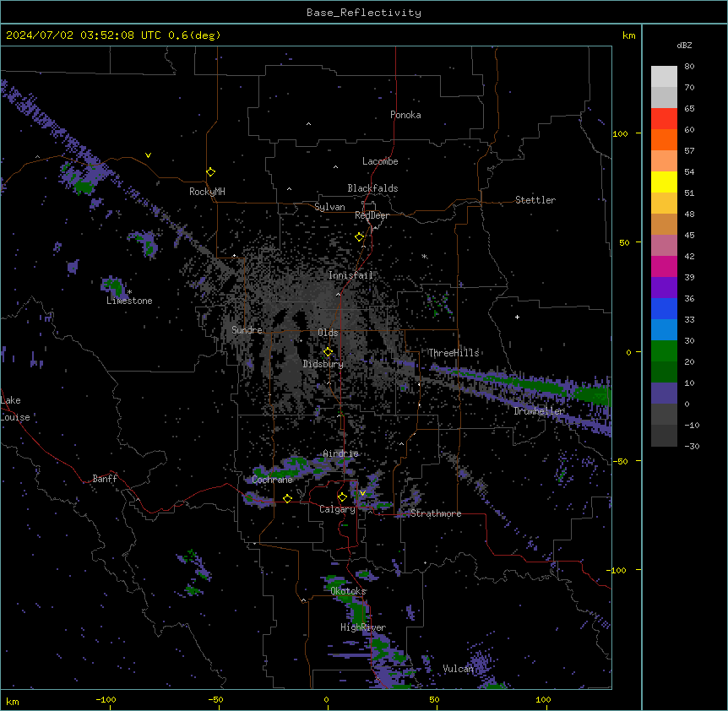Select the light blue 30-33 dBZ legend swatch
Image resolution: width=728 pixels, height=711 pixels.
point(664,330)
